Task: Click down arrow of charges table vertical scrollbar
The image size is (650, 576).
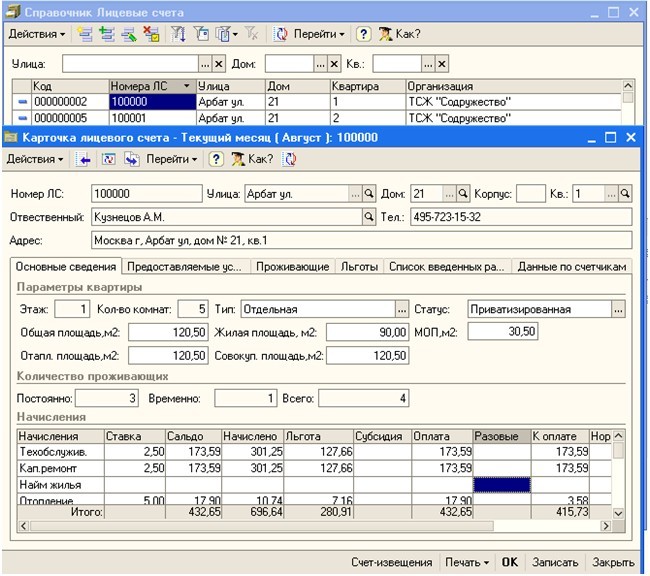Action: click(618, 513)
